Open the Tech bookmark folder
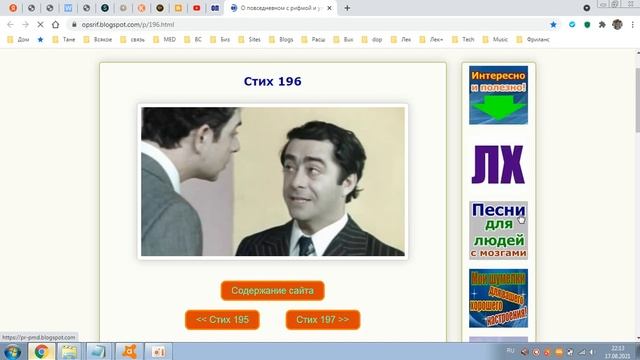Image resolution: width=640 pixels, height=360 pixels. pyautogui.click(x=463, y=40)
